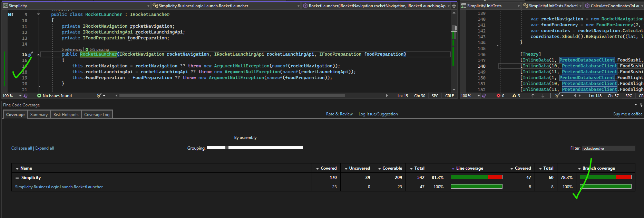644x218 pixels.
Task: Click the project icon beside SimplicityUnitTests dropdown
Action: point(464,6)
